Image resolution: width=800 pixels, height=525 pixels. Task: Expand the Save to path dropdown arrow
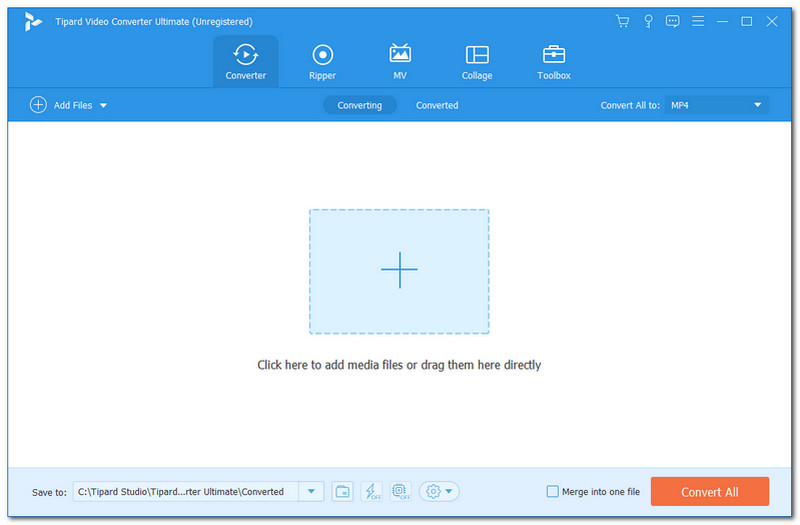pos(311,492)
